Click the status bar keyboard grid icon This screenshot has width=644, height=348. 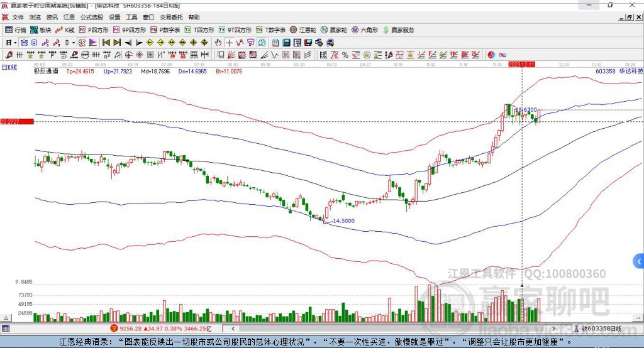point(6,329)
